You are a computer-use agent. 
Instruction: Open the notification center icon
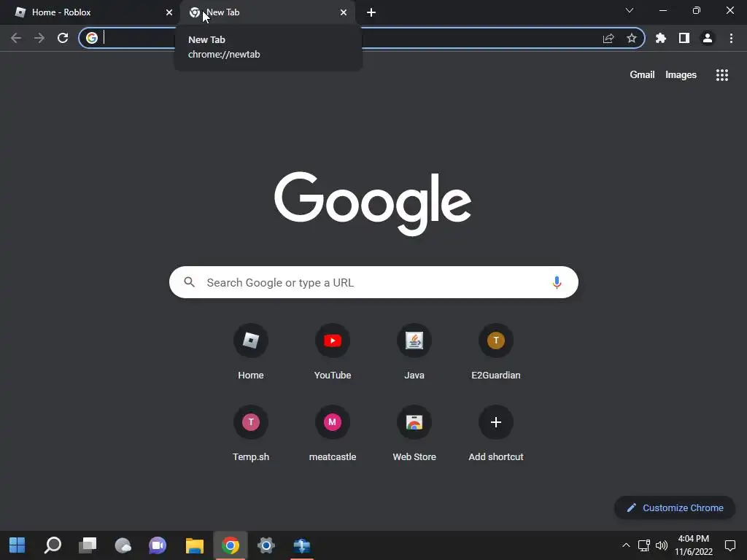pyautogui.click(x=730, y=545)
